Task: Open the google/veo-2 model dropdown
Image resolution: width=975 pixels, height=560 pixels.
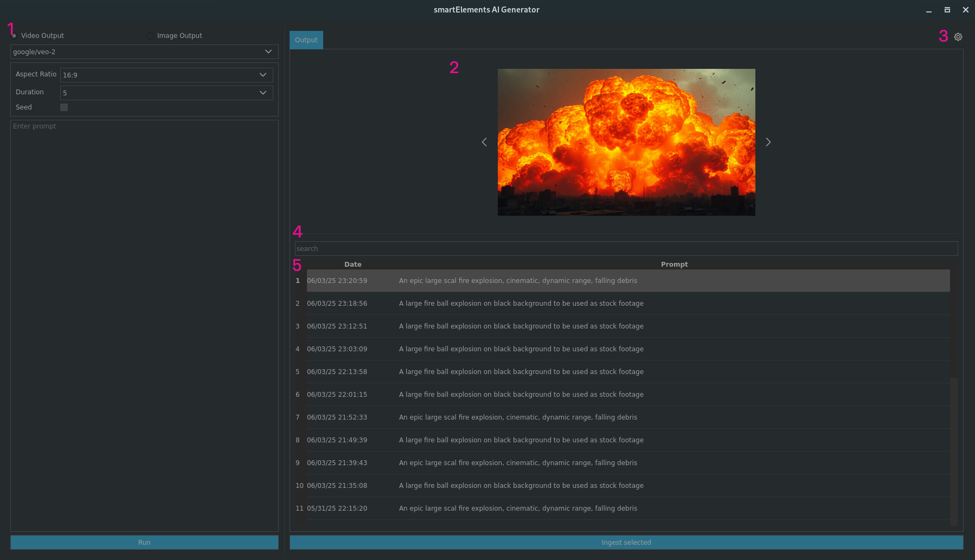Action: [x=144, y=52]
